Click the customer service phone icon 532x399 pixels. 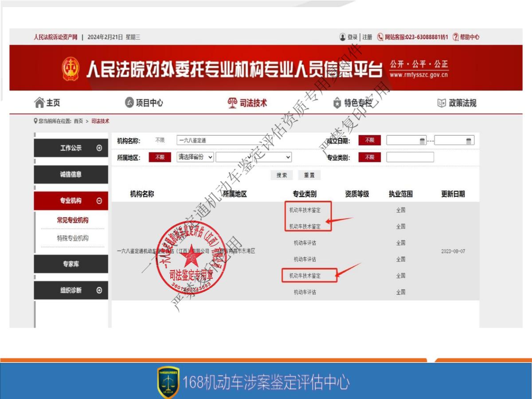click(x=380, y=37)
